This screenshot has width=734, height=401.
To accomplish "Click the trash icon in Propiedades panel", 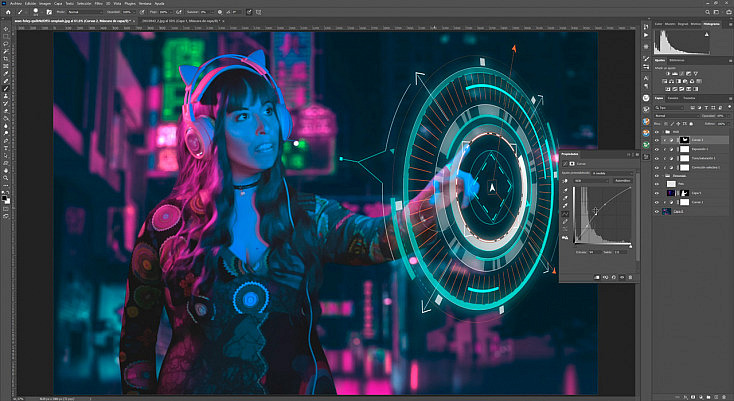I will pyautogui.click(x=631, y=277).
